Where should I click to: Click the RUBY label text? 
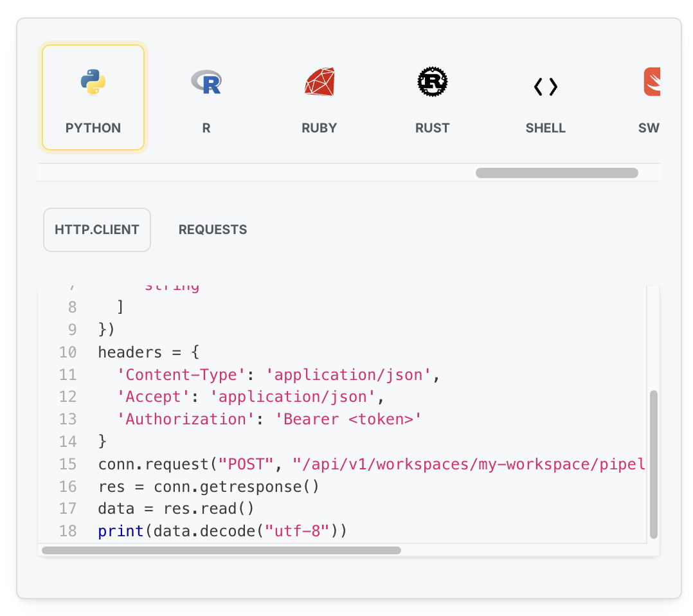[319, 128]
